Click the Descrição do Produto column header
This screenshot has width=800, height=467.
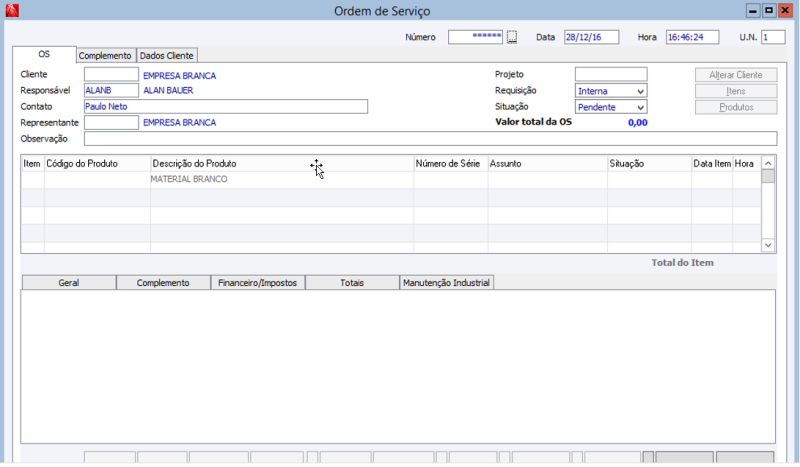[281, 163]
